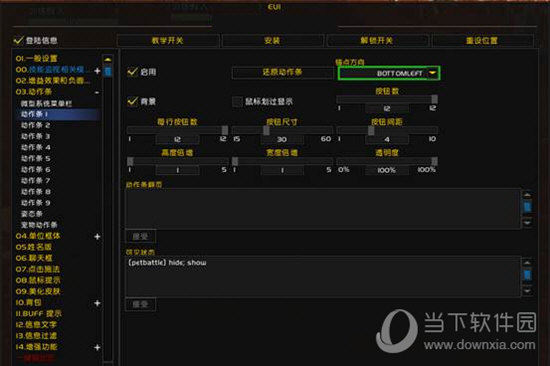
Task: Click the 宽度倍增 value box
Action: coord(282,170)
